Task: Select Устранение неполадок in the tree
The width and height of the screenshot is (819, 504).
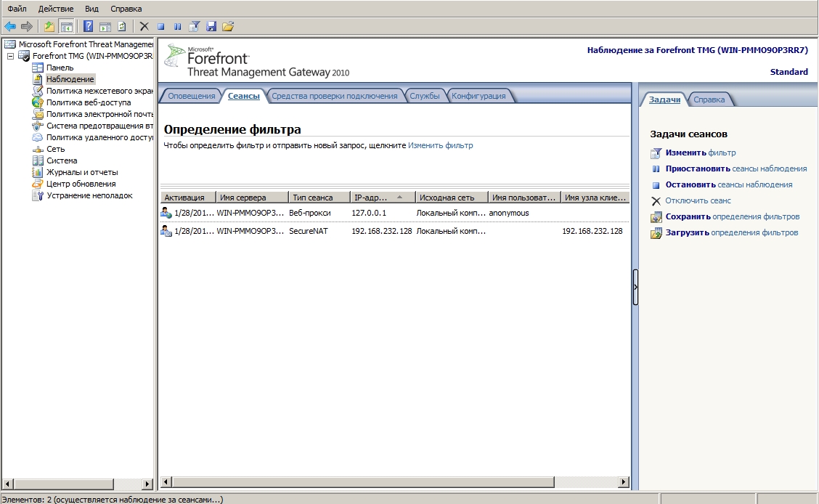Action: tap(89, 195)
